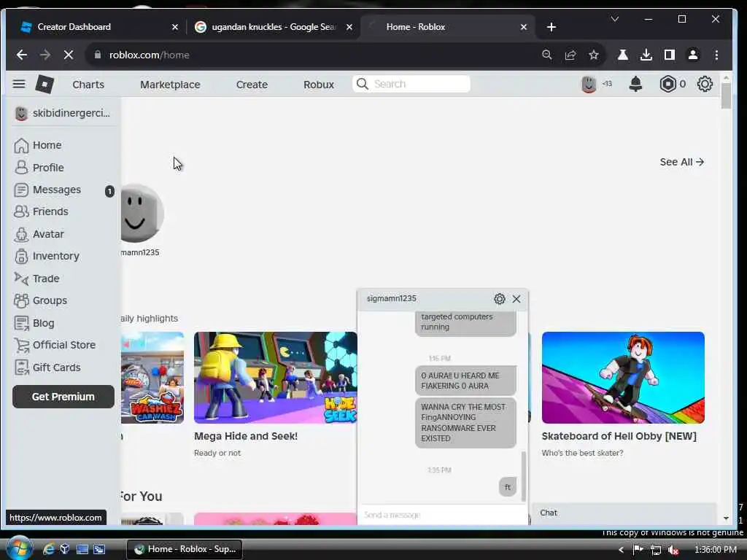Stop page loading with X button

pyautogui.click(x=68, y=55)
